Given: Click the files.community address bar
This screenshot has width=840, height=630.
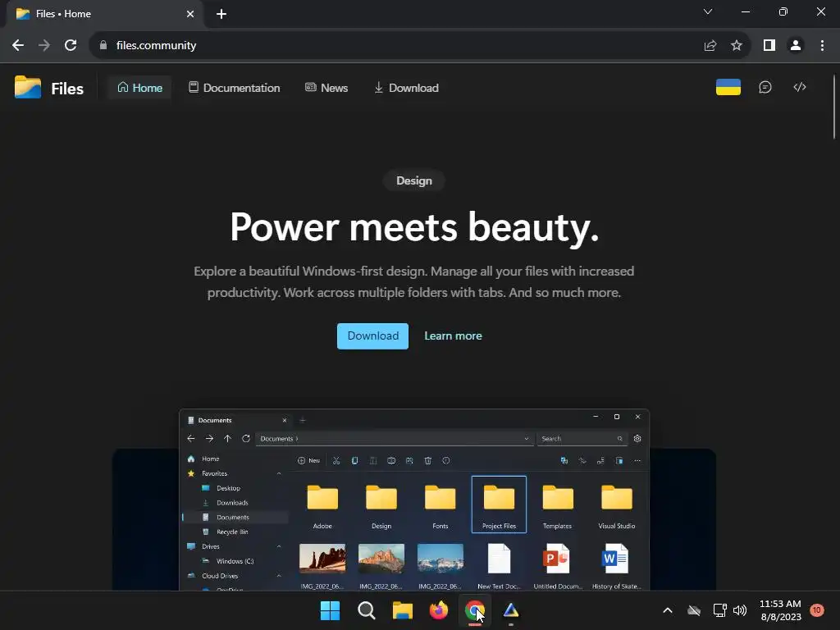Looking at the screenshot, I should 419,46.
